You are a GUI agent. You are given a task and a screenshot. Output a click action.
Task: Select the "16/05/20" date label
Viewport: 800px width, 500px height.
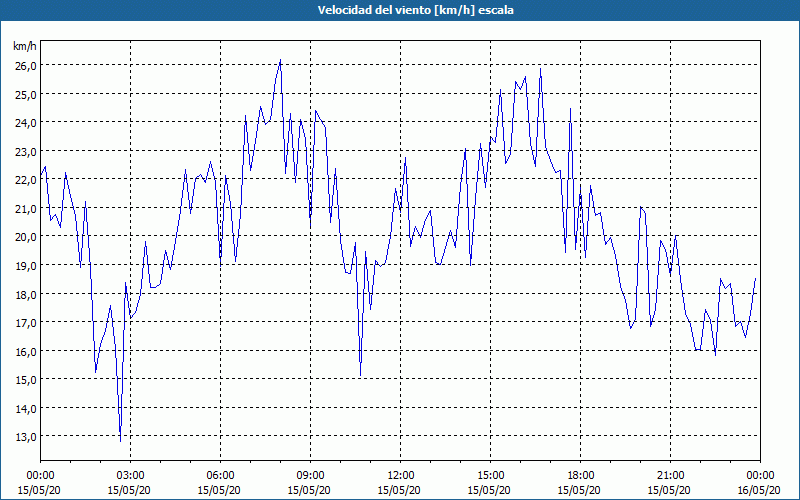(x=760, y=490)
